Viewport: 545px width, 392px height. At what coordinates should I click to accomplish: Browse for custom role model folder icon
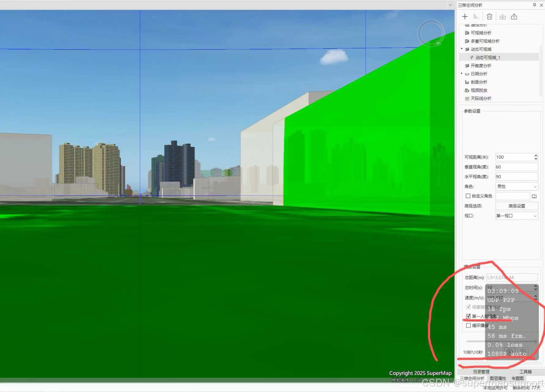(x=534, y=196)
